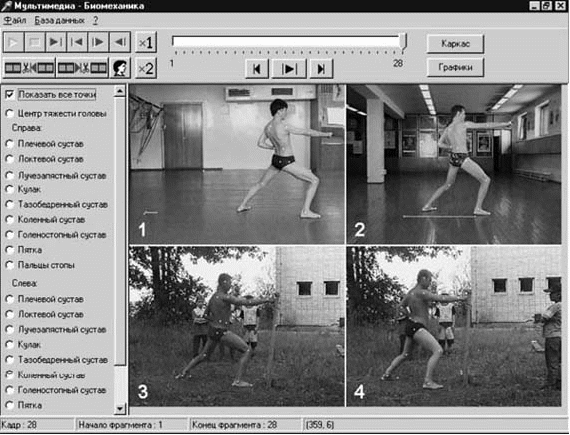Viewport: 570px width, 435px height.
Task: Click the Графики button
Action: coord(455,67)
